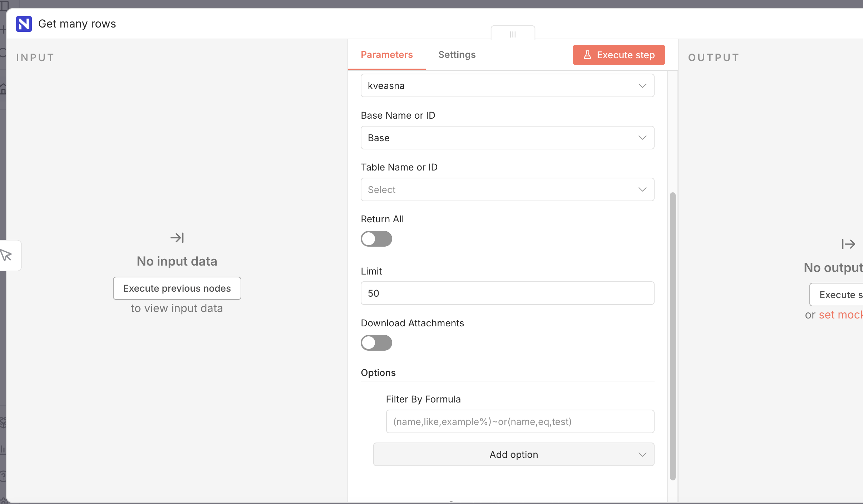The image size is (863, 504).
Task: Turn on Download Attachments toggle
Action: pos(376,343)
